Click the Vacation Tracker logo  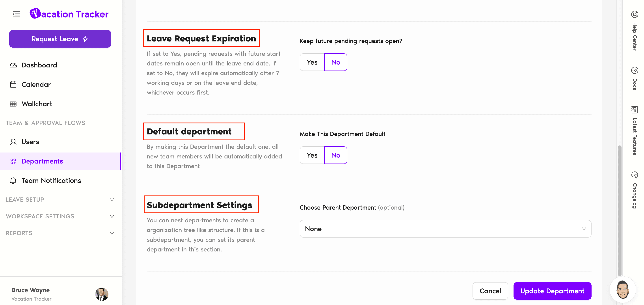tap(69, 14)
